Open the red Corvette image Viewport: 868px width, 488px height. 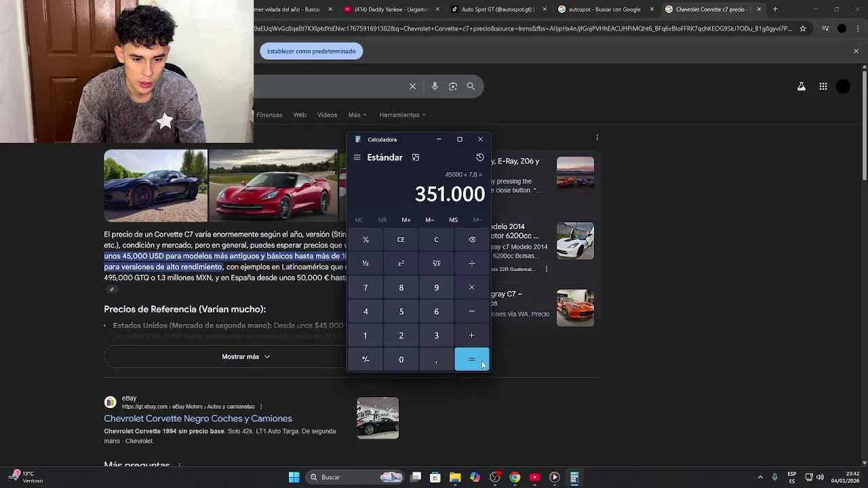[273, 185]
